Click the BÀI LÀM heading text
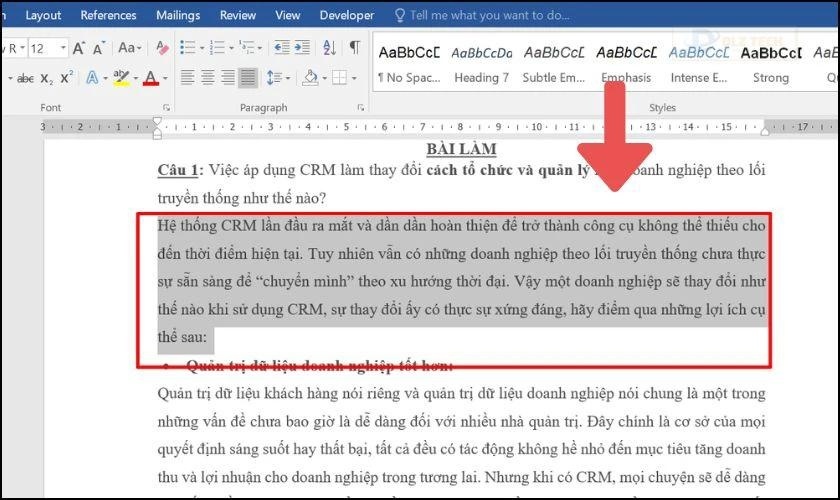 click(x=461, y=150)
